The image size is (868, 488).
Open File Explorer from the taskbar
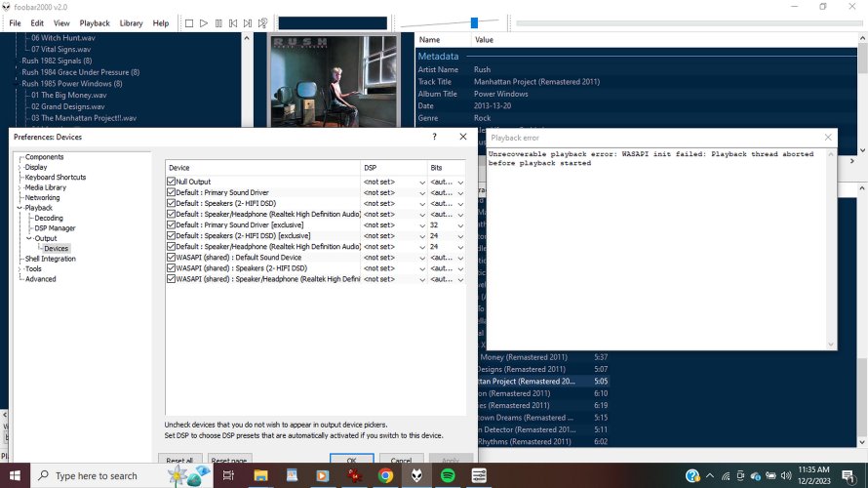coord(260,475)
